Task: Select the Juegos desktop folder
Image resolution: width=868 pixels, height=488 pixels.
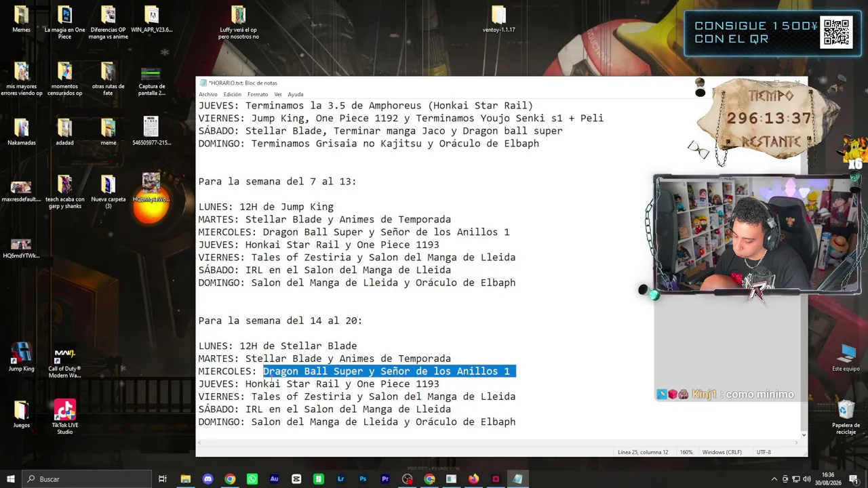Action: tap(21, 414)
